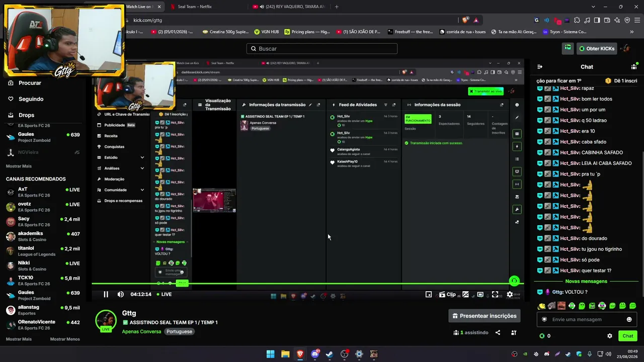
Task: Open Brave VPN shield icon
Action: (627, 20)
